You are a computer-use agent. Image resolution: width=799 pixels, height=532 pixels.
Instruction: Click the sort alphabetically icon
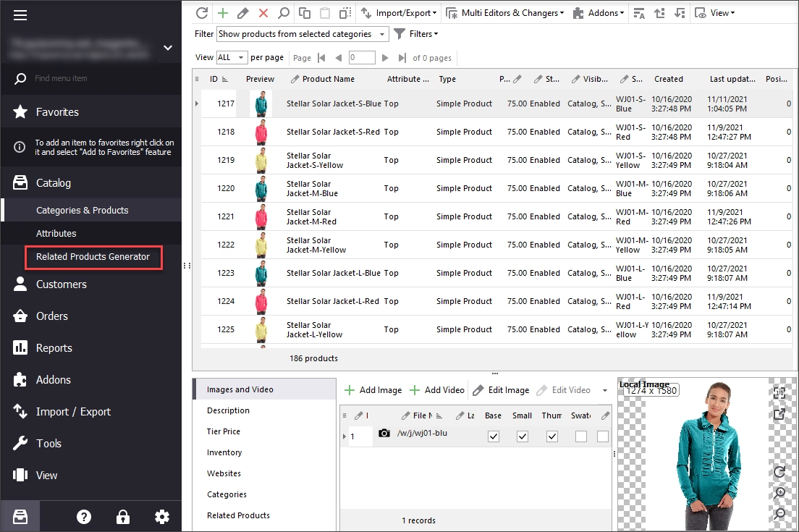(x=639, y=13)
